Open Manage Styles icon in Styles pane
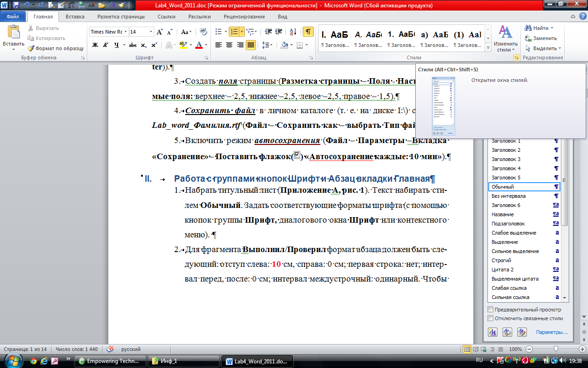The width and height of the screenshot is (588, 368). tap(522, 332)
